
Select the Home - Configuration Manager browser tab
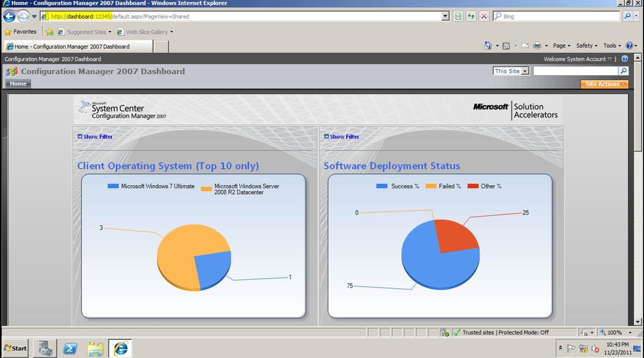coord(78,47)
